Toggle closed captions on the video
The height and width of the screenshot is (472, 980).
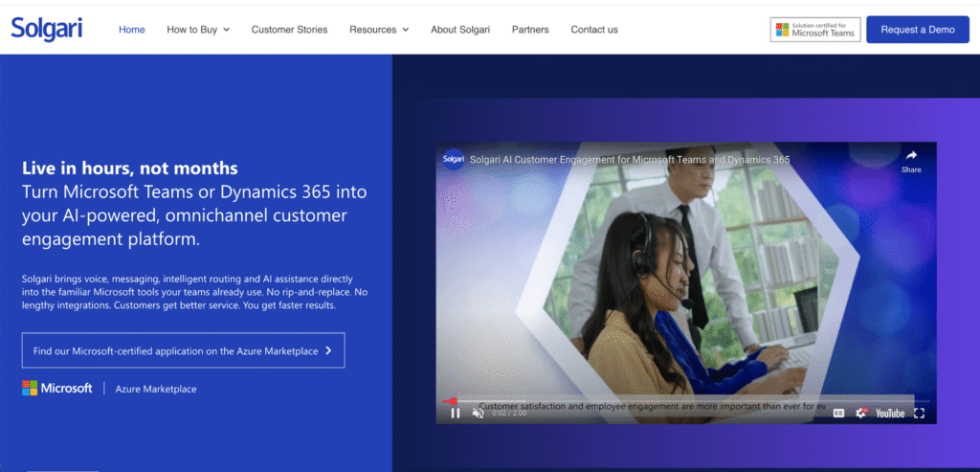tap(838, 413)
